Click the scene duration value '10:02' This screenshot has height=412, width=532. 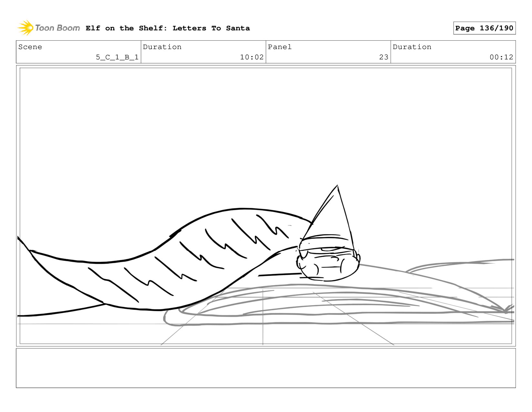point(252,57)
